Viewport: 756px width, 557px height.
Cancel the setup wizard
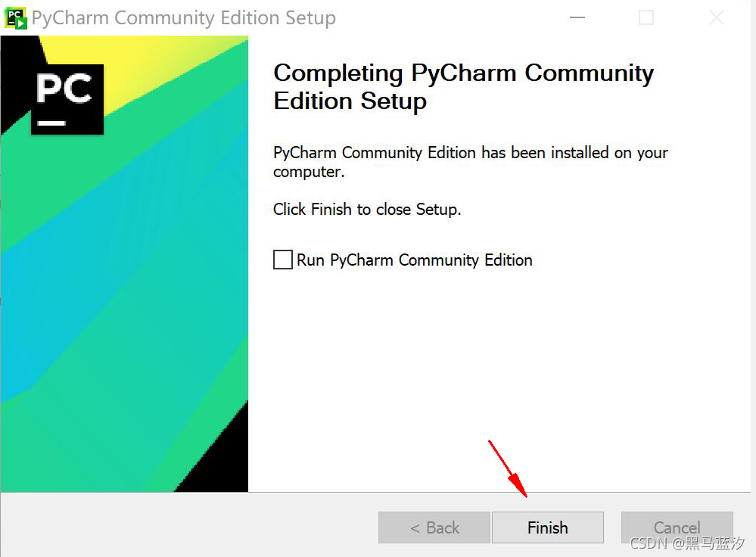677,527
